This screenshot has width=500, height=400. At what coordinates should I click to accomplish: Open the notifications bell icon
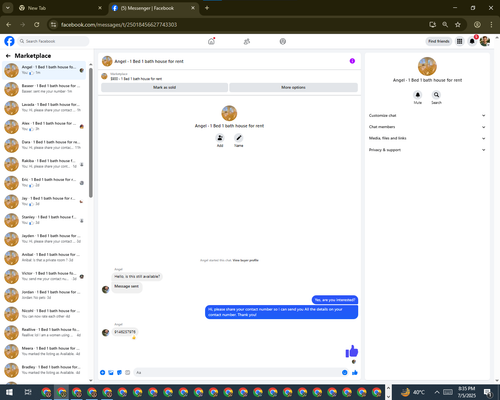pos(472,41)
